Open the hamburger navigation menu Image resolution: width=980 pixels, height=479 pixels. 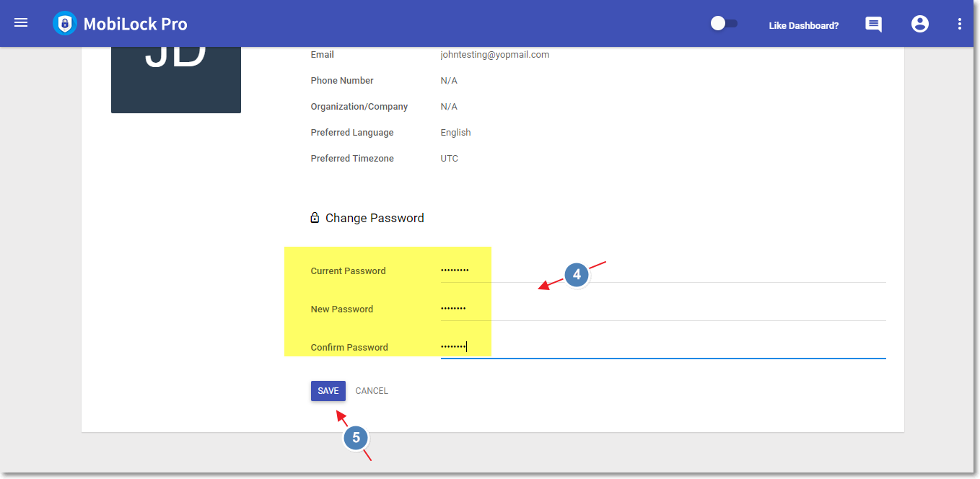21,23
